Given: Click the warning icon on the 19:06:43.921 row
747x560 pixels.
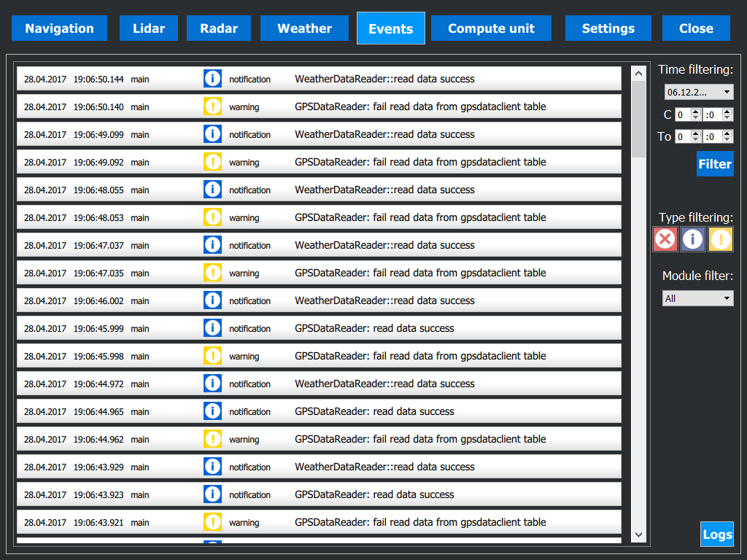Looking at the screenshot, I should tap(212, 522).
